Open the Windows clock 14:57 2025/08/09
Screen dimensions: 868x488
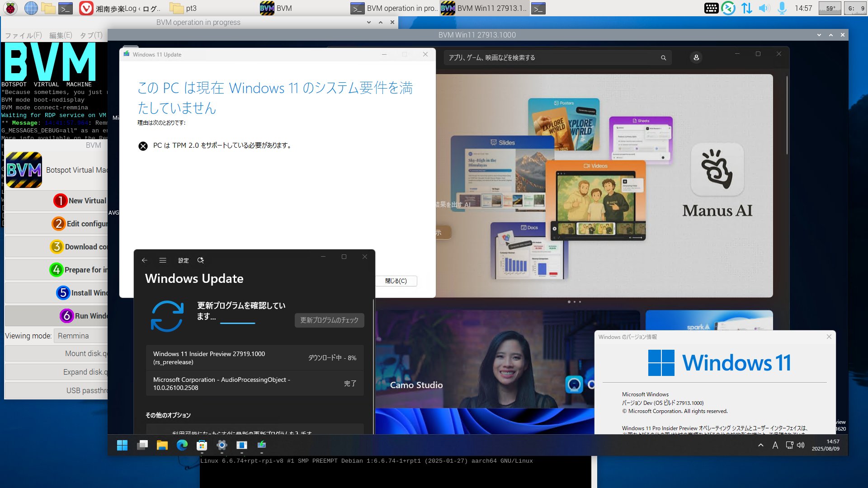coord(826,445)
